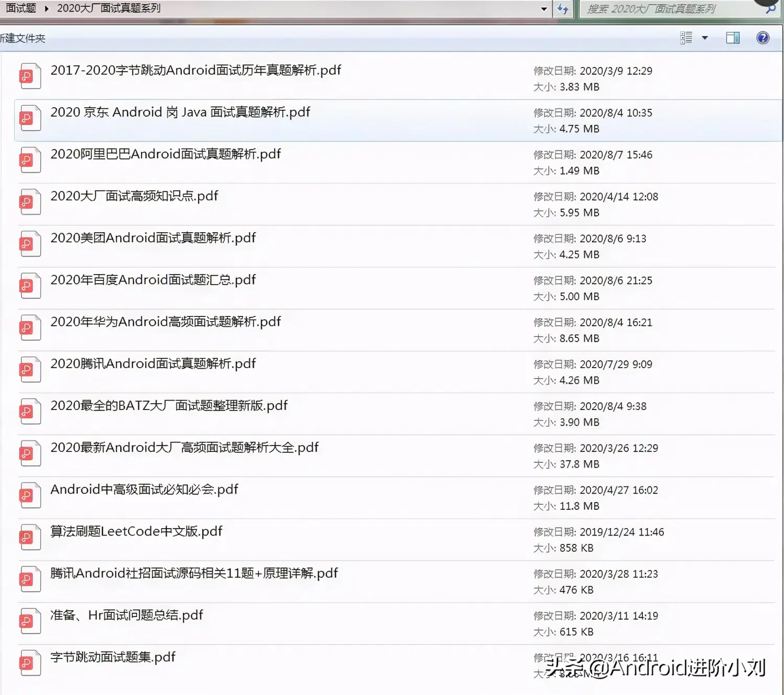Click the refresh arrows icon beside address bar
This screenshot has width=784, height=695.
(x=563, y=9)
